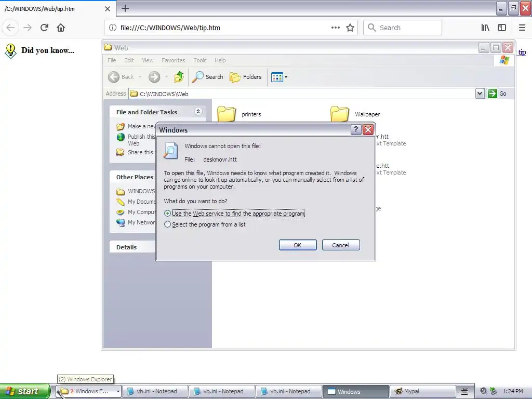The height and width of the screenshot is (399, 532).
Task: Click Explorer Forward arrow
Action: [x=154, y=77]
